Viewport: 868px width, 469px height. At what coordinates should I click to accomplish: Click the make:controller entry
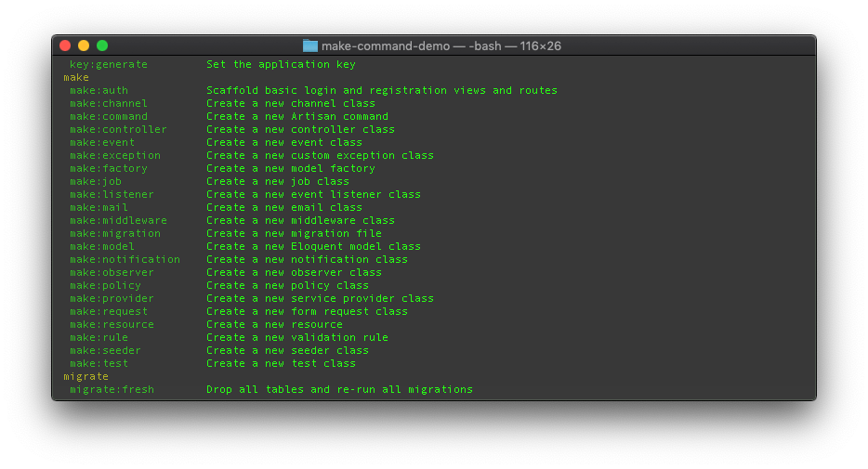(x=118, y=129)
